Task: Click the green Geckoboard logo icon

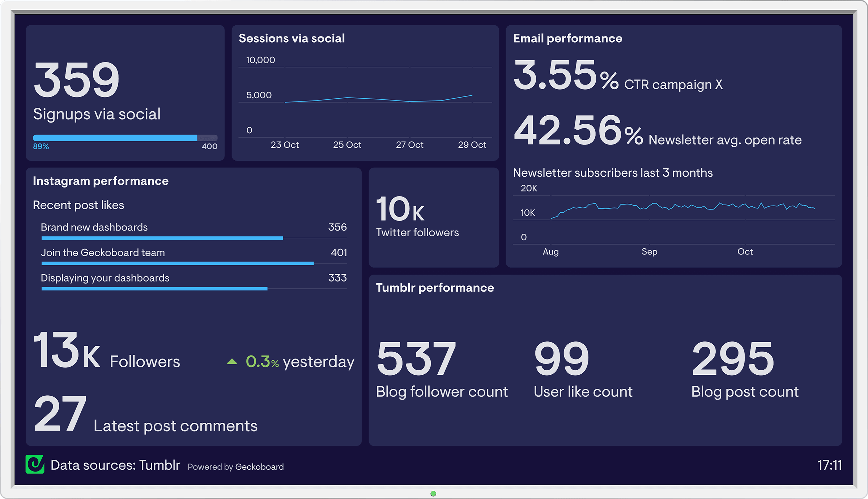Action: pyautogui.click(x=35, y=464)
